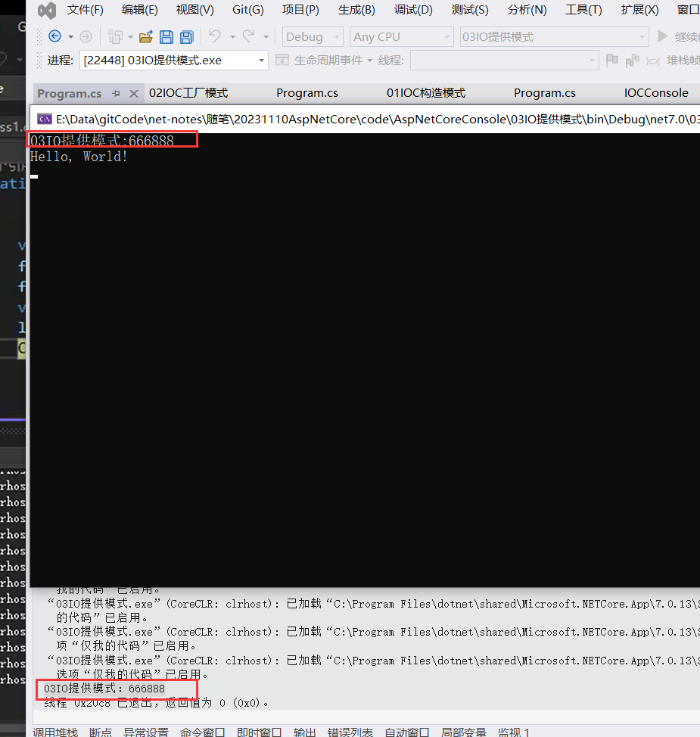700x737 pixels.
Task: Open the 调试(D) menu
Action: pyautogui.click(x=413, y=10)
